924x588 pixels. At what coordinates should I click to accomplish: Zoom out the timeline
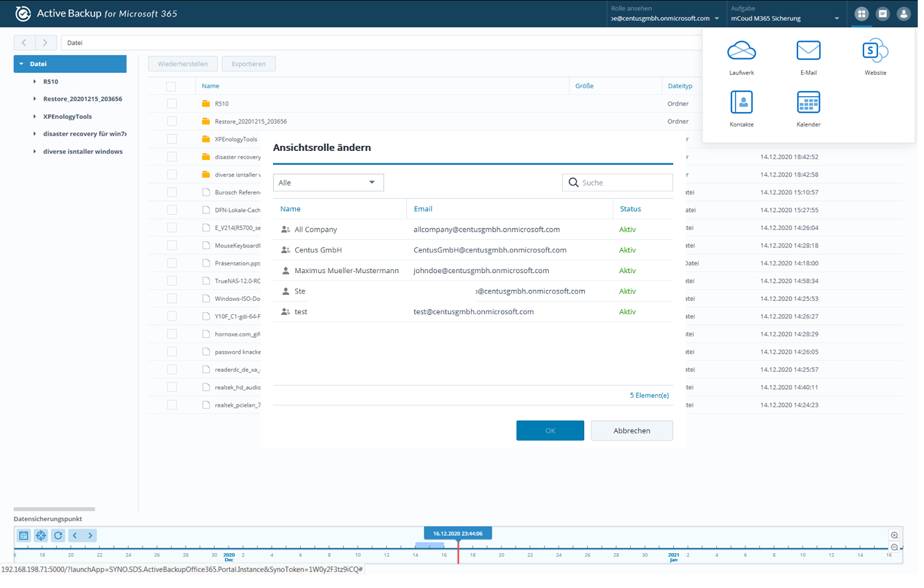point(894,548)
